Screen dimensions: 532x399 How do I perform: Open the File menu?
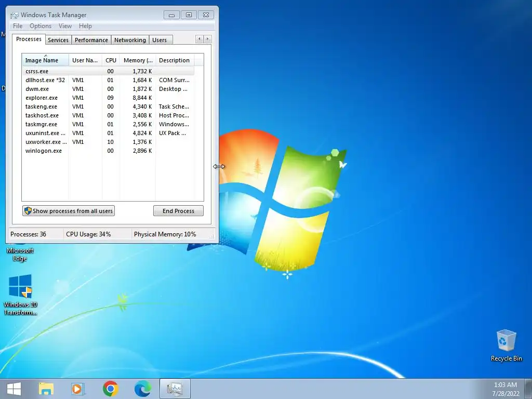(18, 26)
